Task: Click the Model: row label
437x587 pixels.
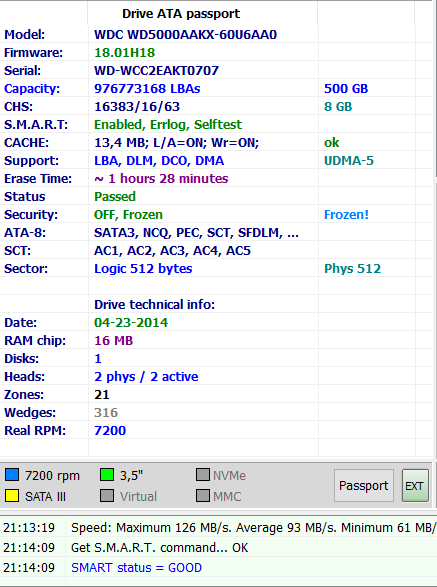Action: tap(24, 35)
